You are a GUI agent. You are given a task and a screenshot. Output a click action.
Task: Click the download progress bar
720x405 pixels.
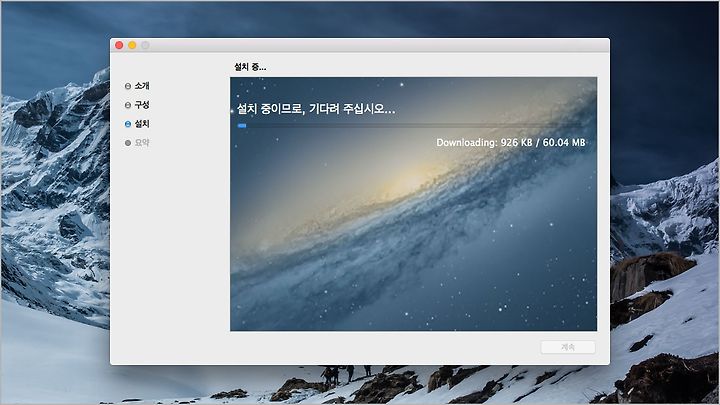coord(411,125)
